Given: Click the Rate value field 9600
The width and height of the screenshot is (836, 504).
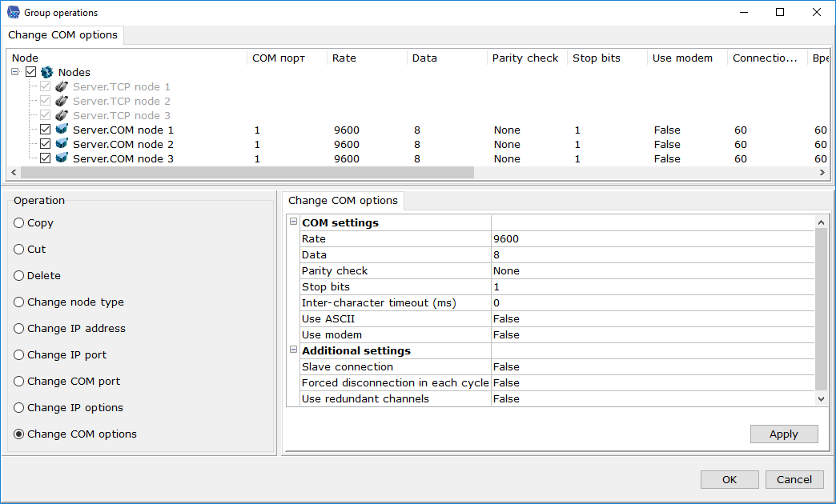Looking at the screenshot, I should [x=653, y=238].
